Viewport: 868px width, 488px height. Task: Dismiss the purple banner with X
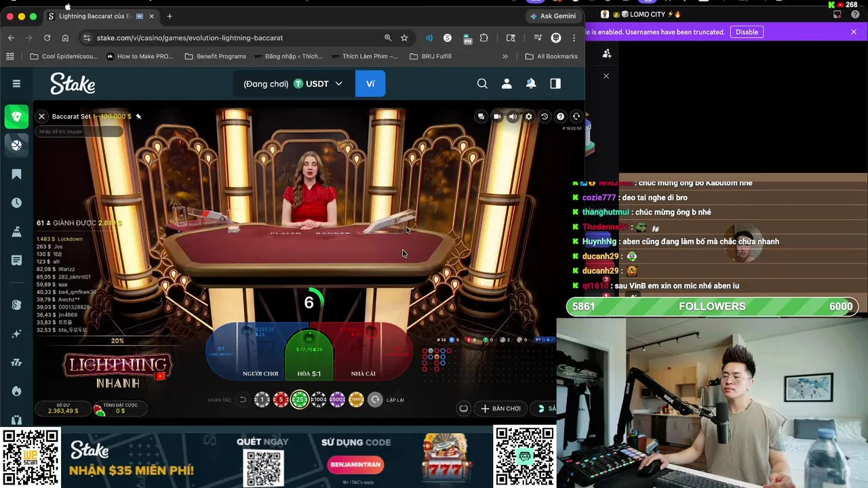854,32
